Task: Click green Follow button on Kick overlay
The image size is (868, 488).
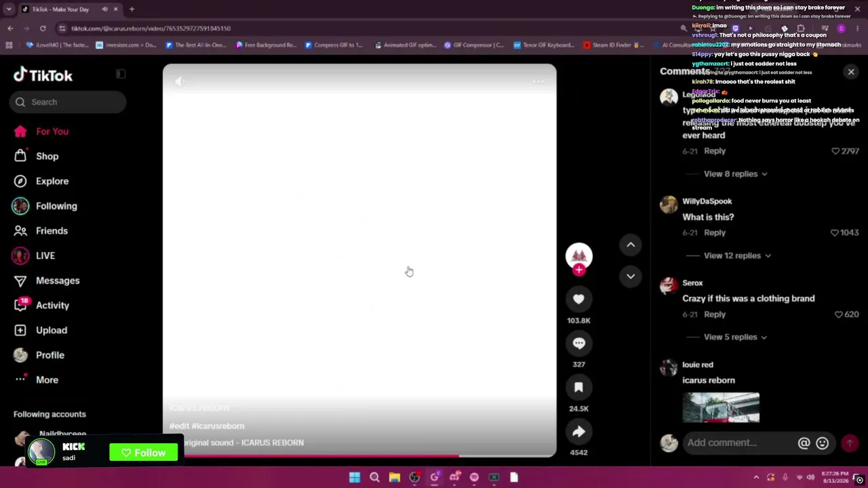Action: point(143,453)
